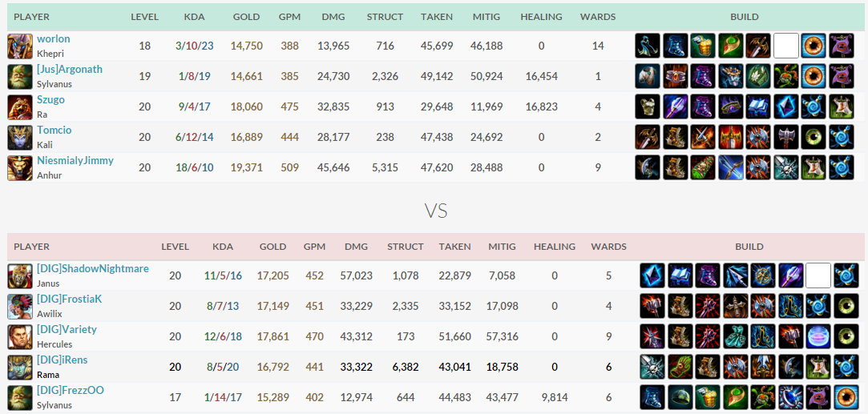Select the Janus god portrait
This screenshot has width=868, height=414.
(20, 275)
